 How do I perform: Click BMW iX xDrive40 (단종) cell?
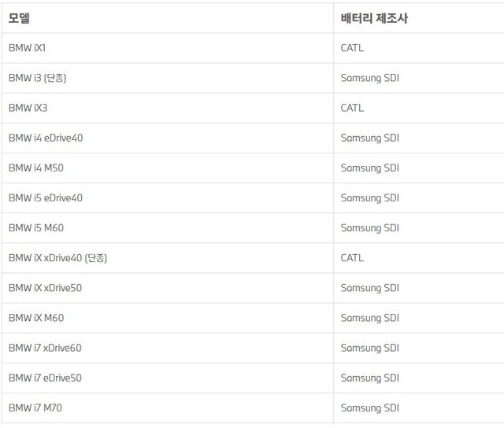tap(57, 257)
